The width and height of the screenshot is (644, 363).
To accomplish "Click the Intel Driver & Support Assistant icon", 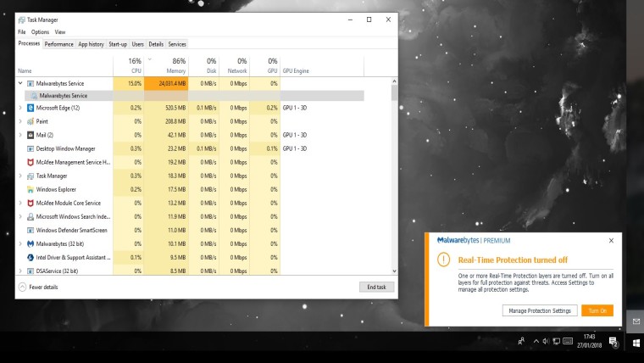I will tap(31, 257).
